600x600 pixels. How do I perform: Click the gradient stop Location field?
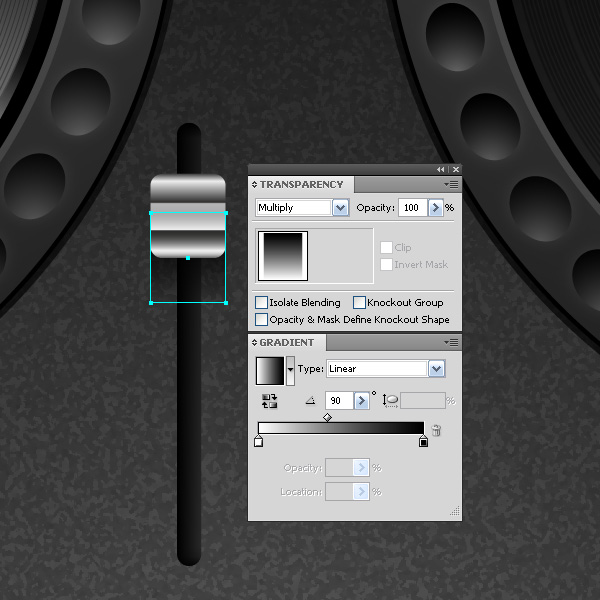click(x=339, y=491)
